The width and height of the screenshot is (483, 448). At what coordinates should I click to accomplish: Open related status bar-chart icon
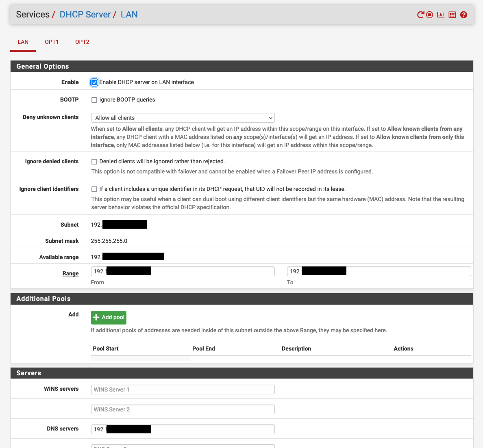point(441,15)
